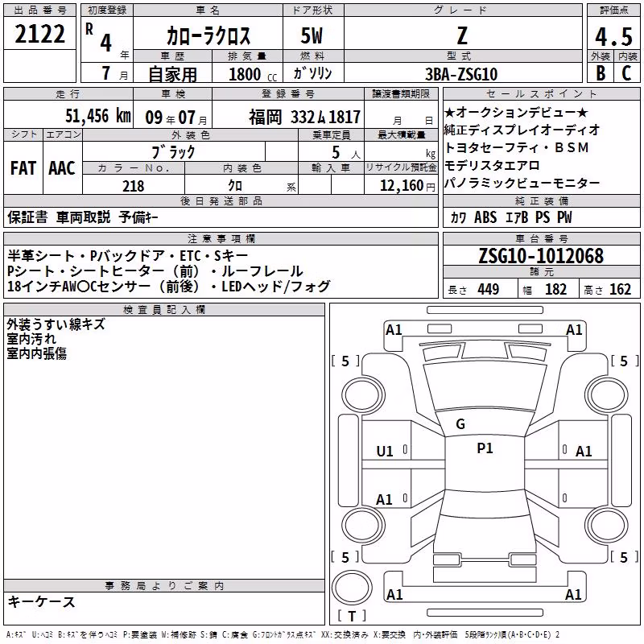
Task: Select the shift type FAT
Action: tap(23, 168)
